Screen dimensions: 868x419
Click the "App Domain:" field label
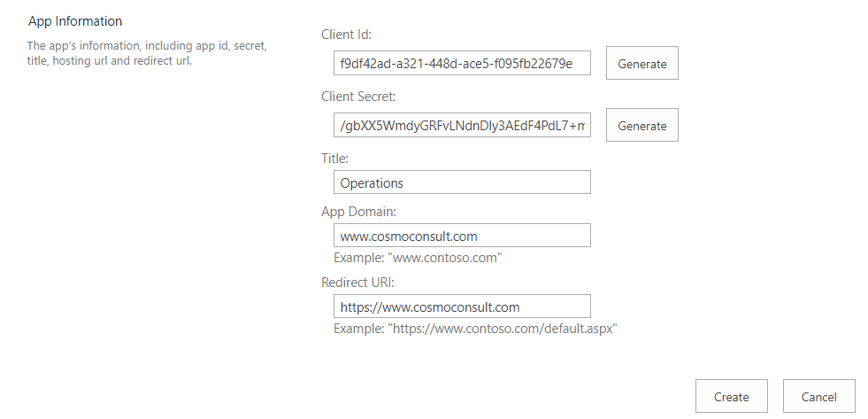357,212
